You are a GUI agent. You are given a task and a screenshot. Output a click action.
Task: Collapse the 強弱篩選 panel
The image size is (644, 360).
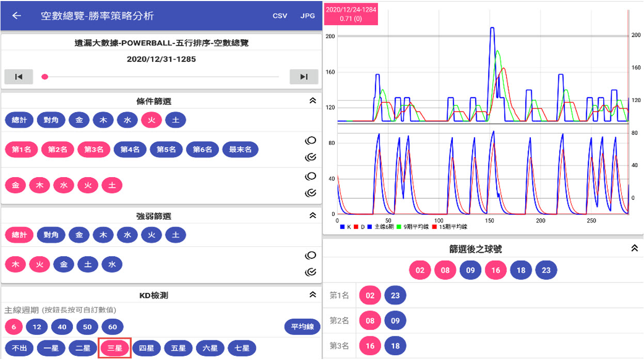tap(312, 215)
